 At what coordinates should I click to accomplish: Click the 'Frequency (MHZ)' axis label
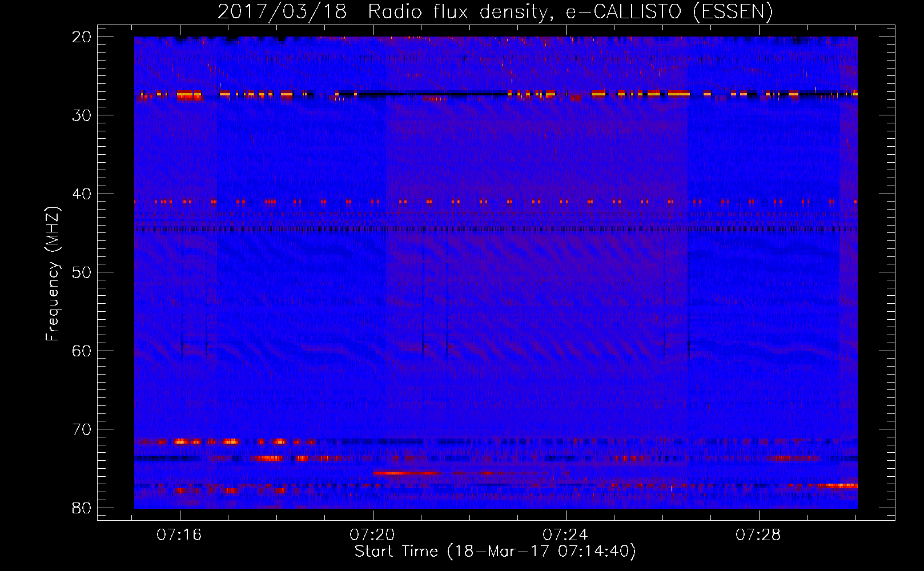(x=53, y=274)
